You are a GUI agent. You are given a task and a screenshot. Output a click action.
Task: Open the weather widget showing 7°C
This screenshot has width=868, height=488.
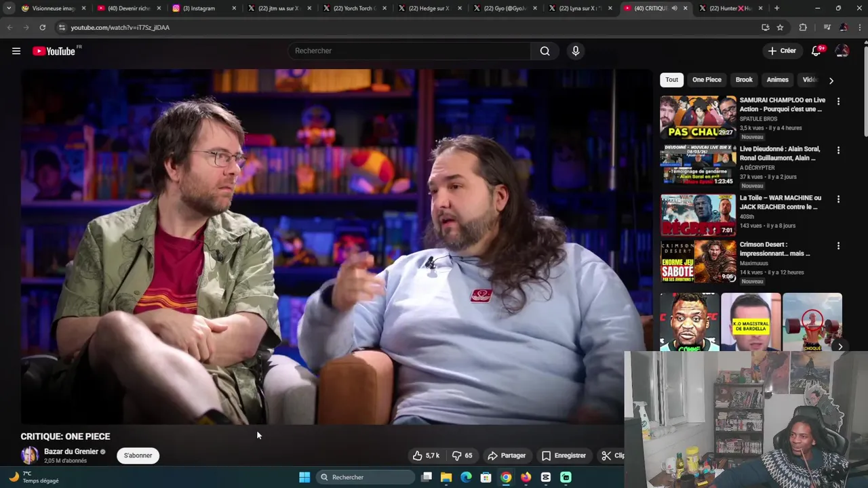coord(34,477)
